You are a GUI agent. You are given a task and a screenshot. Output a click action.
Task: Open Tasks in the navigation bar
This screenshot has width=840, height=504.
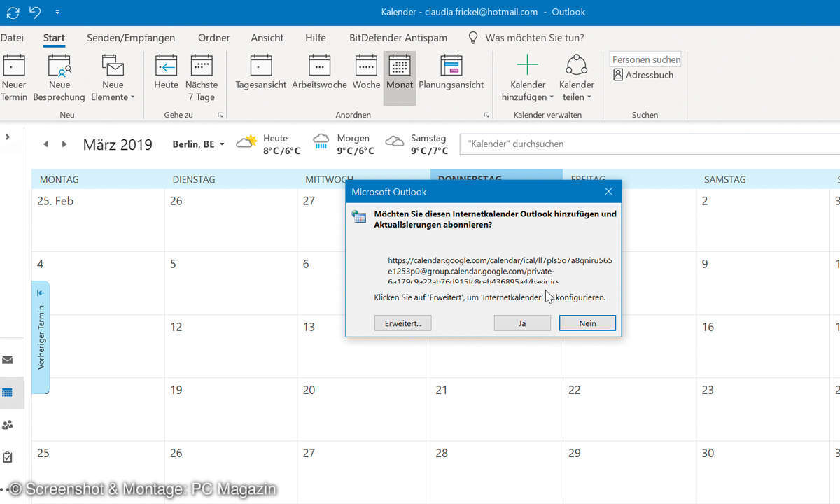point(8,457)
